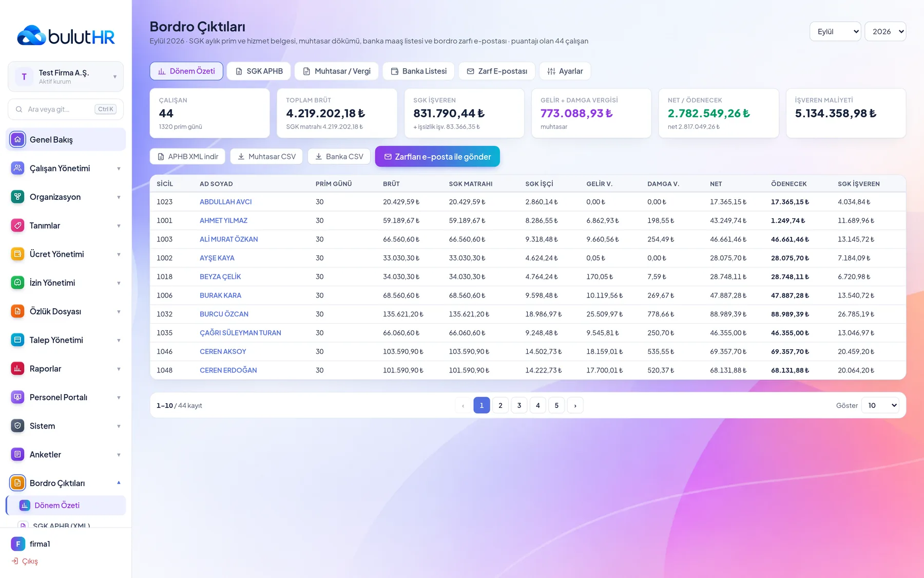This screenshot has height=578, width=924.
Task: Go to next page arrow
Action: click(x=575, y=405)
